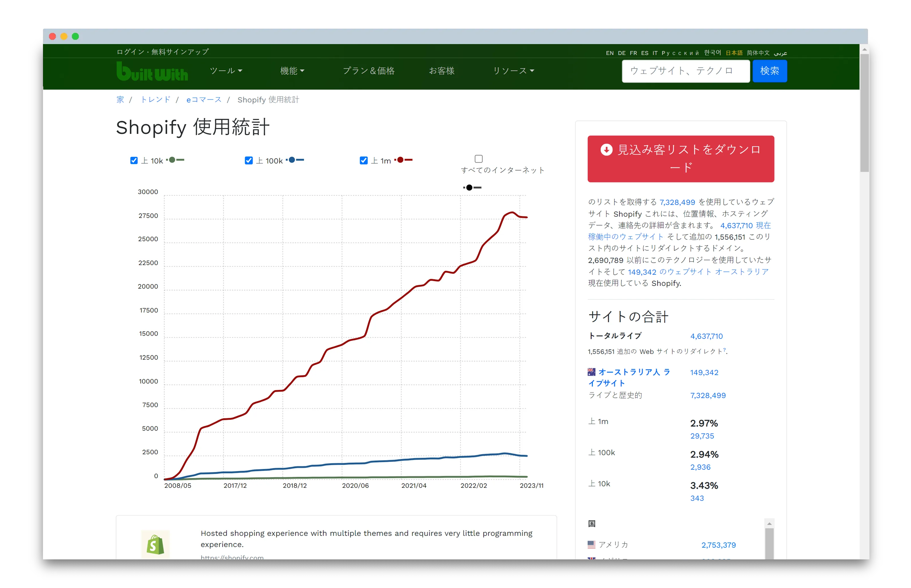This screenshot has height=588, width=911.
Task: Click the green 上 10k legend marker
Action: pyautogui.click(x=175, y=160)
